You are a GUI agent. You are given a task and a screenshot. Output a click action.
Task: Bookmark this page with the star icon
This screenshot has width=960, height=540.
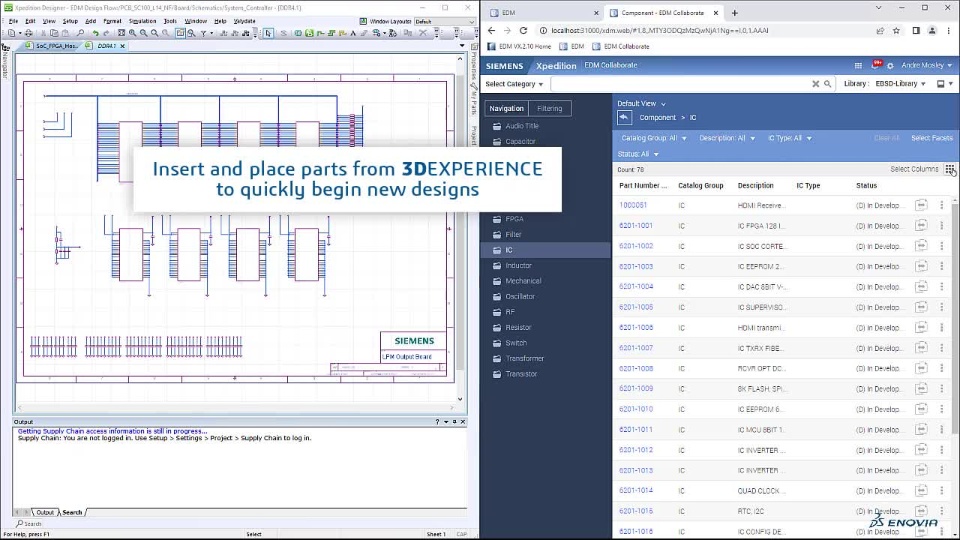(896, 30)
